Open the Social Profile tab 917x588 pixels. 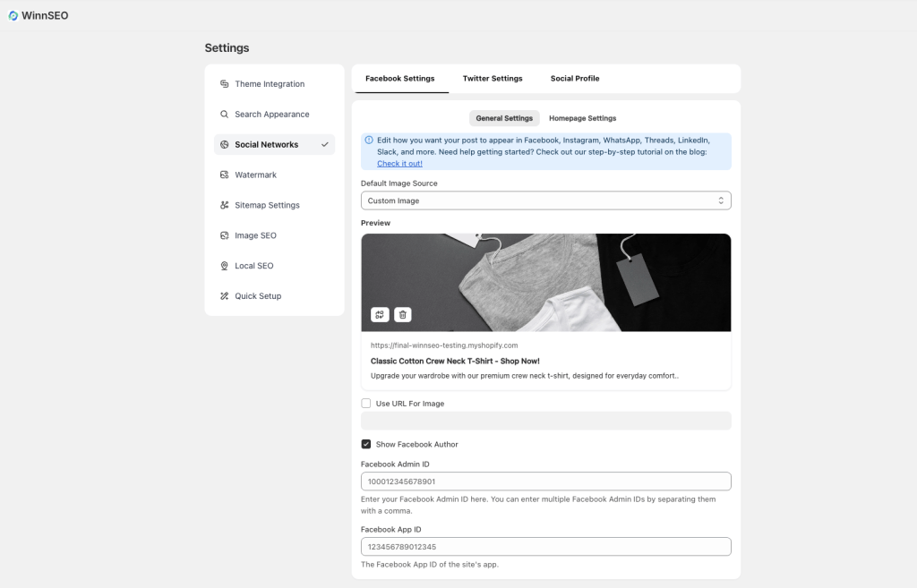[575, 79]
